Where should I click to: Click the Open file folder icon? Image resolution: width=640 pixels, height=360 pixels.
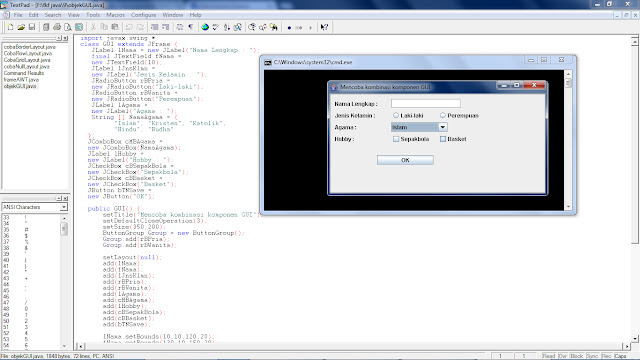(x=21, y=27)
